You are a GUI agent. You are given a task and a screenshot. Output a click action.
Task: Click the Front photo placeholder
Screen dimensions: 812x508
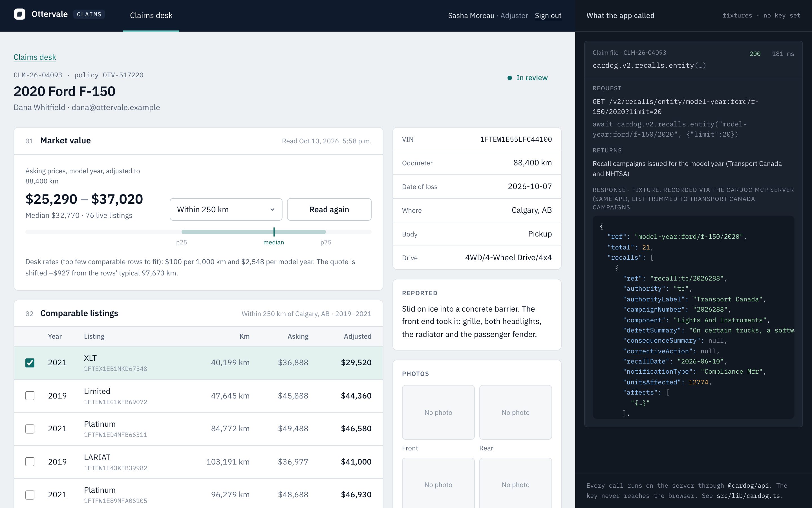coord(438,412)
